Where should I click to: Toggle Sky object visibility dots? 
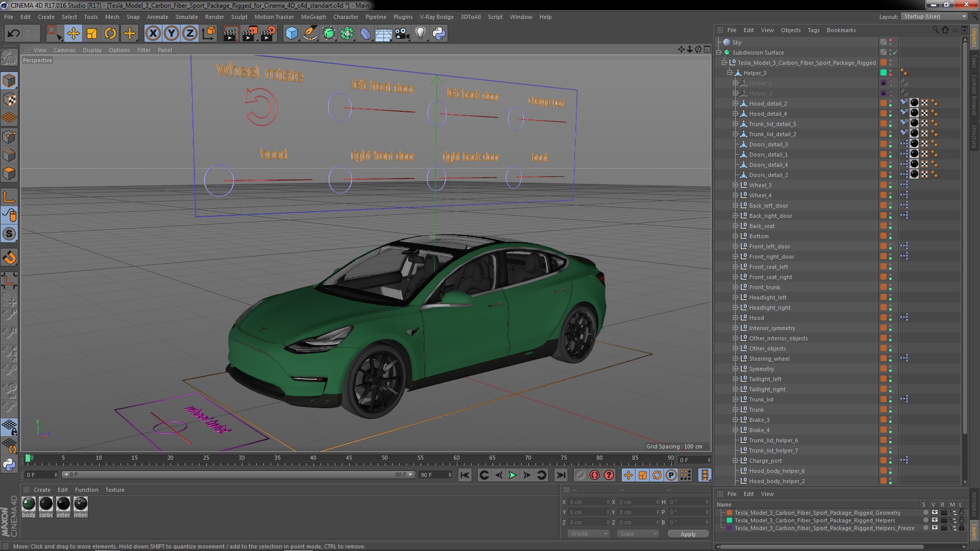point(891,42)
